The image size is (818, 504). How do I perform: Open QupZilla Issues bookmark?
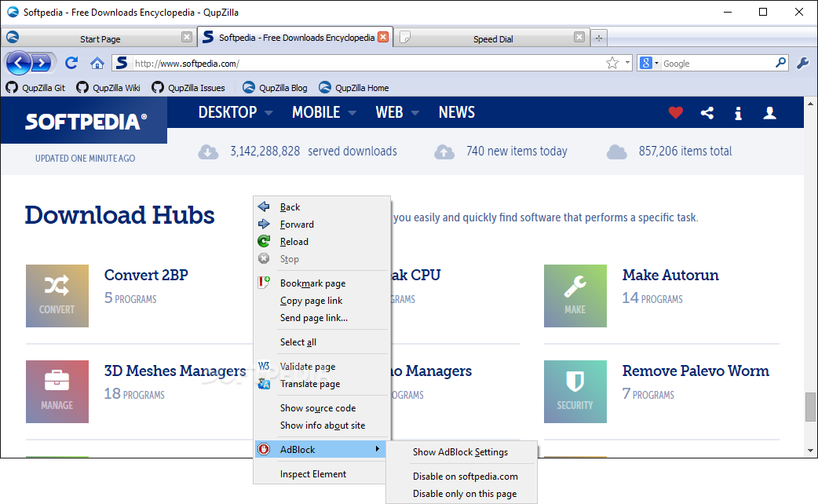(x=188, y=88)
